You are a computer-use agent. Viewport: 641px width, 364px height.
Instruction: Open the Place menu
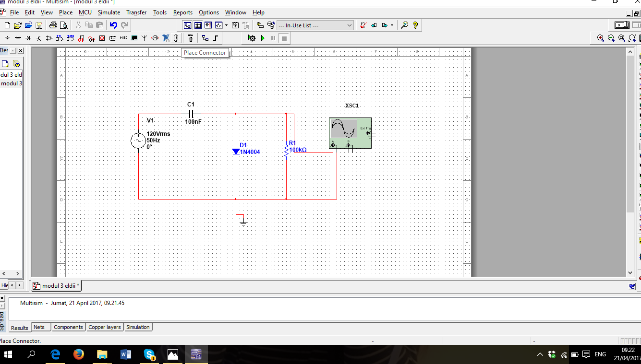[x=66, y=12]
